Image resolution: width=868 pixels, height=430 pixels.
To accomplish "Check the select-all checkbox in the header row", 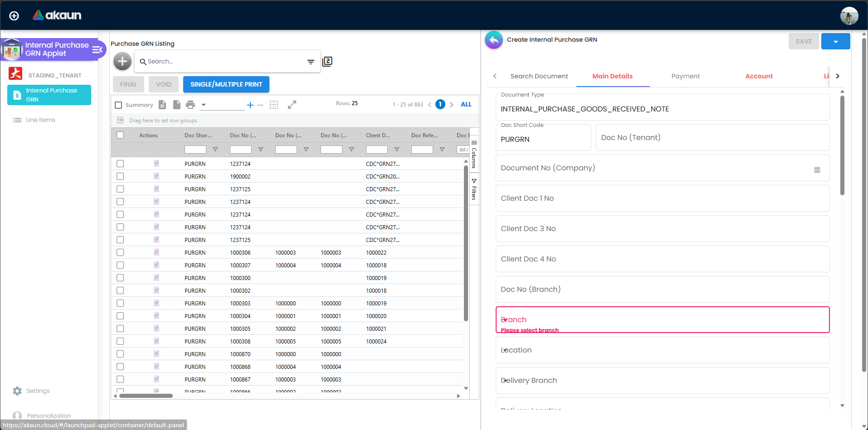I will tap(120, 135).
